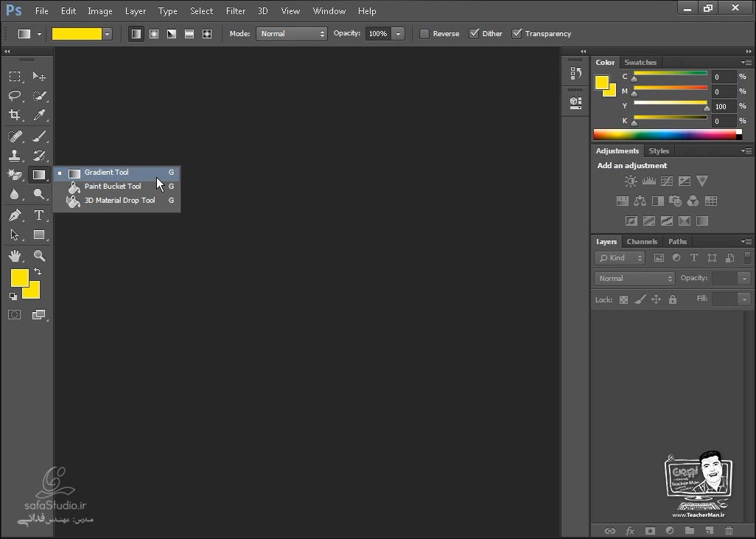
Task: Choose Reflected Gradient style
Action: [189, 34]
